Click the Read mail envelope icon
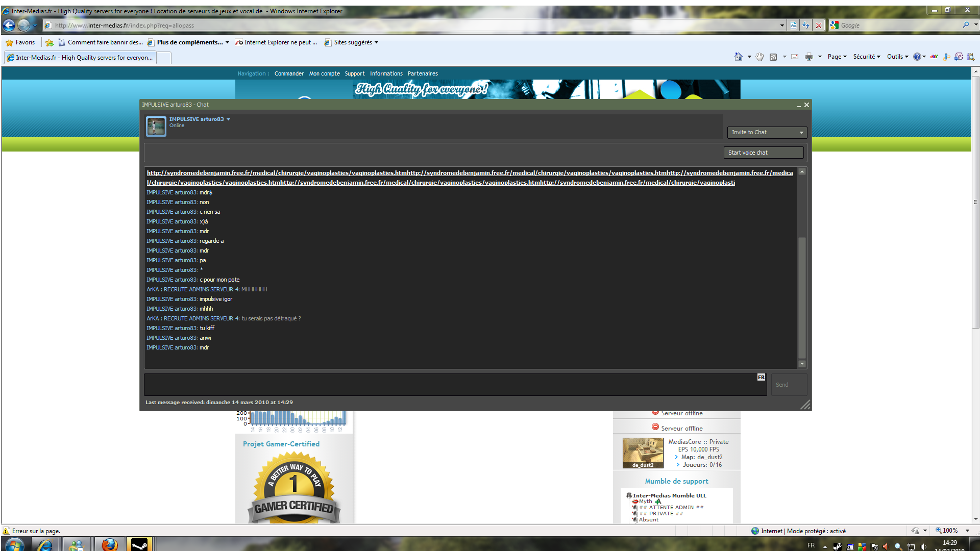This screenshot has height=551, width=980. click(x=795, y=57)
